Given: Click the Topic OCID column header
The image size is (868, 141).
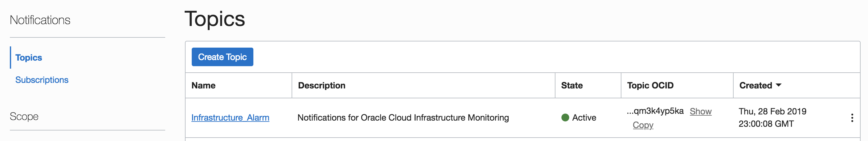Looking at the screenshot, I should [650, 86].
